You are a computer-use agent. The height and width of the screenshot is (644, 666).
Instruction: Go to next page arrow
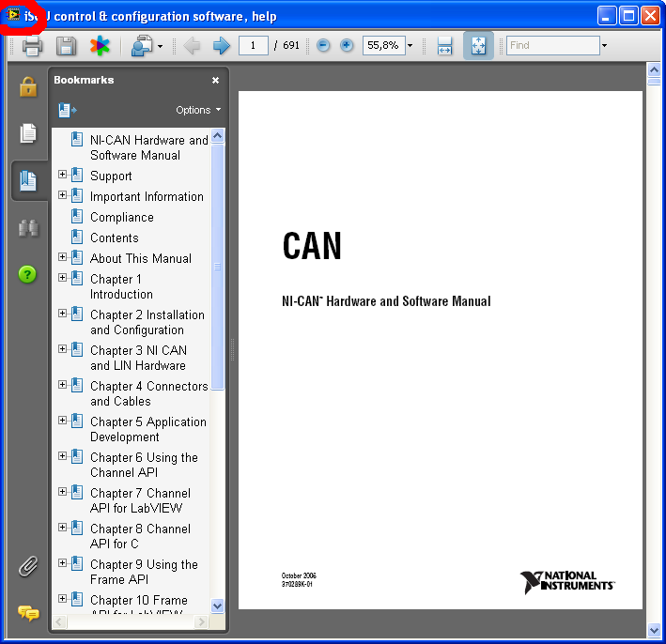[x=221, y=45]
